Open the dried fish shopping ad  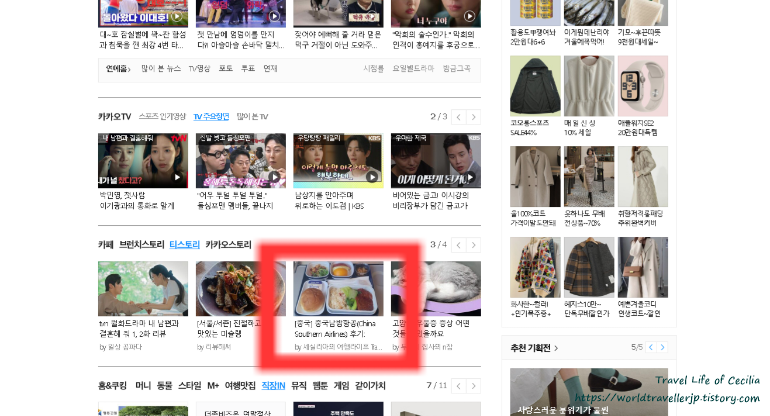(589, 13)
